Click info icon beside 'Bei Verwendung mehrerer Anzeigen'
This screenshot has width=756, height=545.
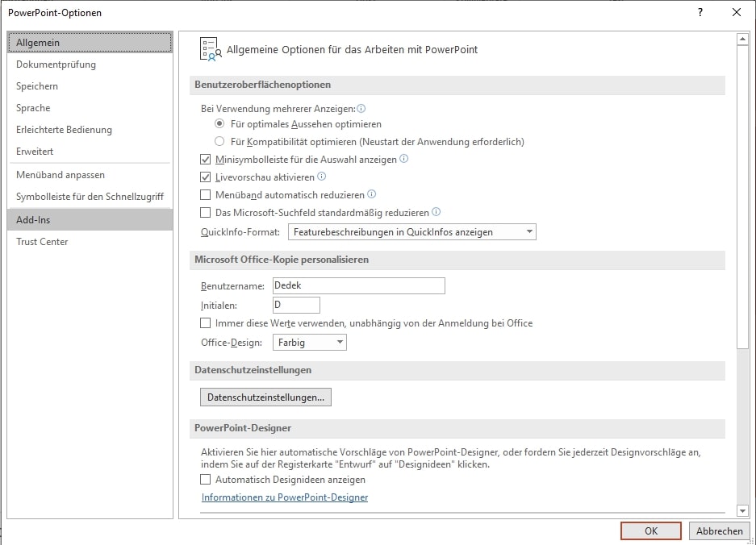[361, 108]
